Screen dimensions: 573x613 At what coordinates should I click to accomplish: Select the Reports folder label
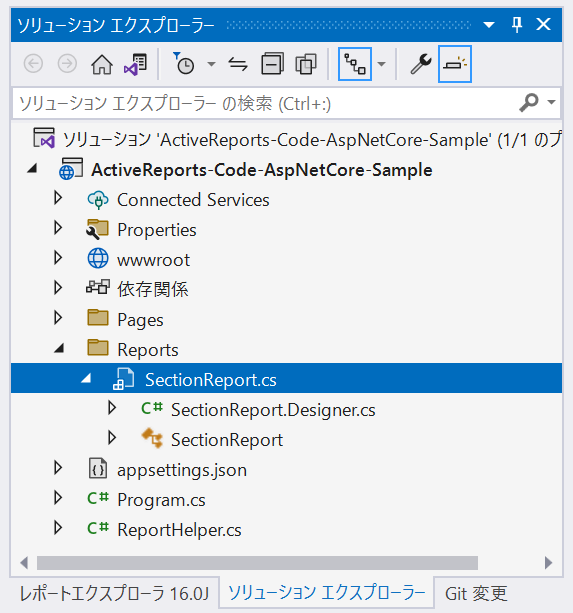[x=148, y=350]
